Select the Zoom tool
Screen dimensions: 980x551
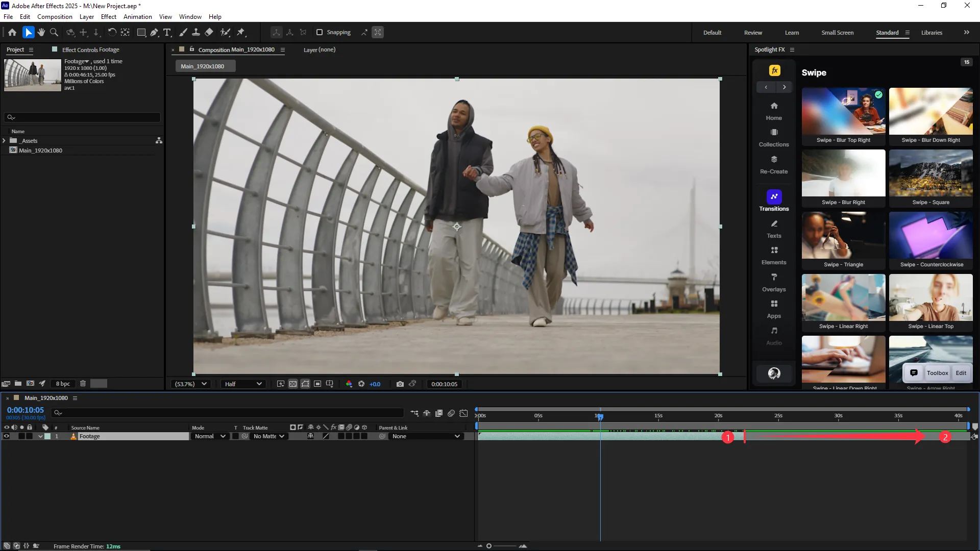(x=54, y=32)
